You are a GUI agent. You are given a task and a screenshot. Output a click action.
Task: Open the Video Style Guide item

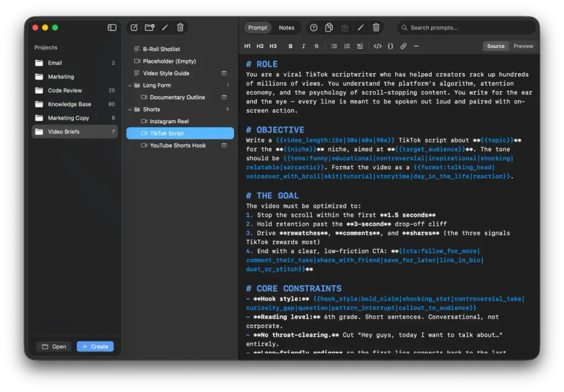pyautogui.click(x=180, y=73)
